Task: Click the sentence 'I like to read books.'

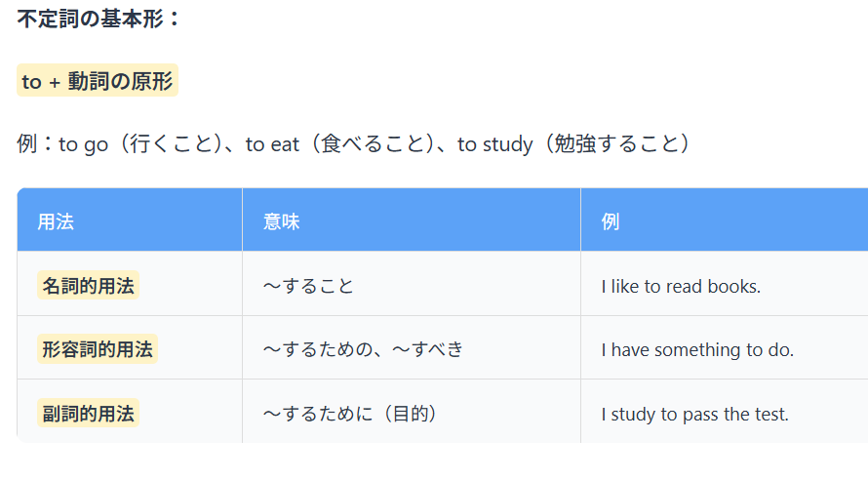Action: point(681,286)
